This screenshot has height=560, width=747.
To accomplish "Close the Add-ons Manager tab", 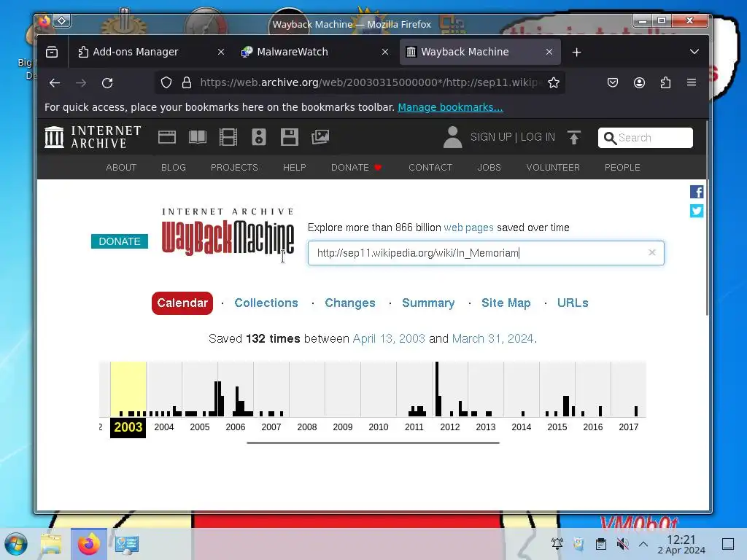I will point(220,52).
